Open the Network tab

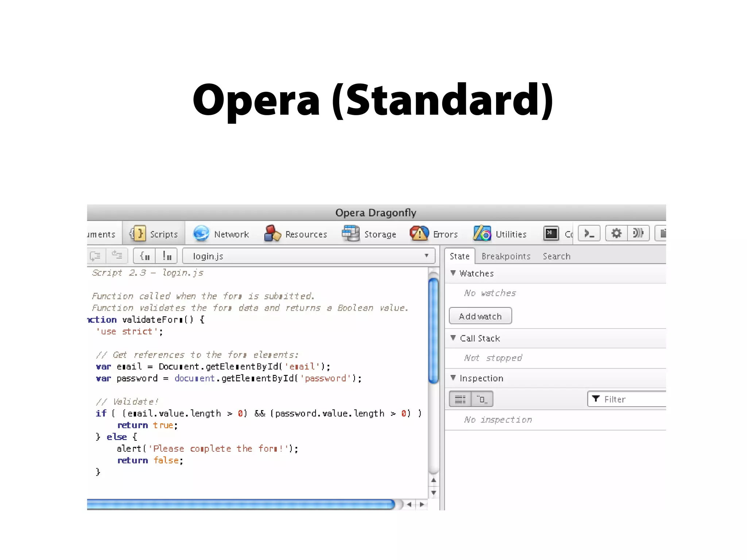click(221, 234)
